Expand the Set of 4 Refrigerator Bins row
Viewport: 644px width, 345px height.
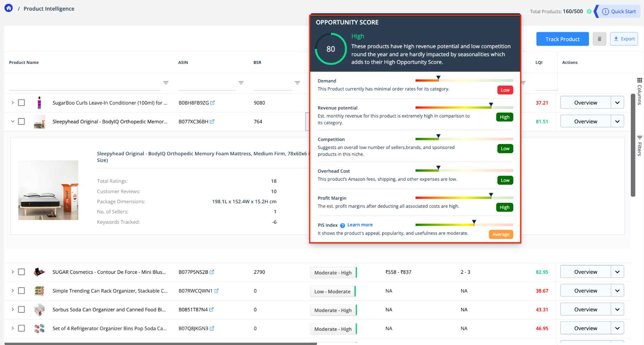pyautogui.click(x=13, y=328)
